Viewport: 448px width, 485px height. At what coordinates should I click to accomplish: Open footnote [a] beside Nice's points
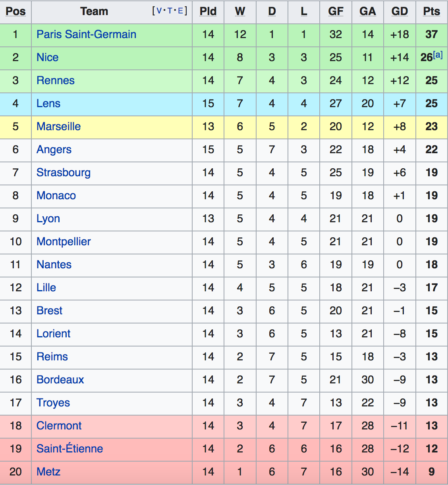[438, 55]
